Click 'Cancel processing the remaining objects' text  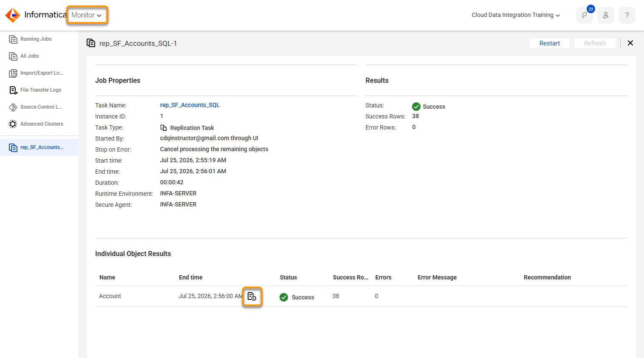214,149
